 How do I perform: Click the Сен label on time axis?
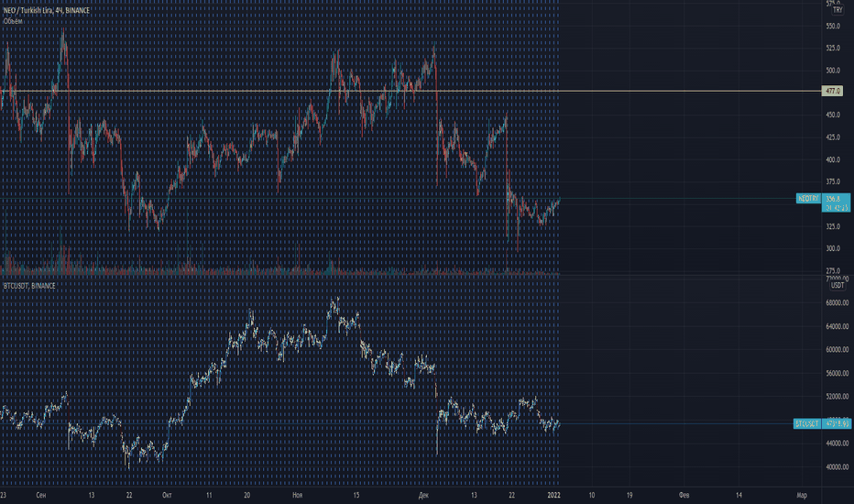click(41, 495)
